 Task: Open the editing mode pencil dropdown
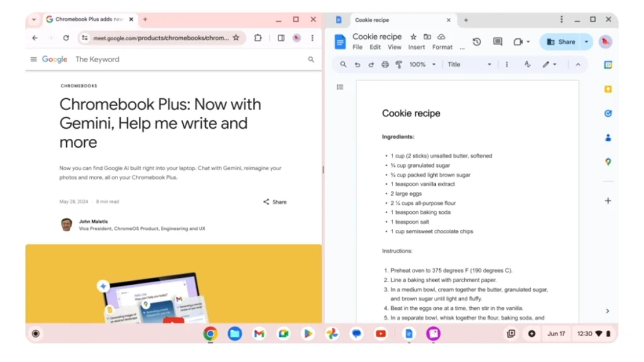tap(549, 65)
